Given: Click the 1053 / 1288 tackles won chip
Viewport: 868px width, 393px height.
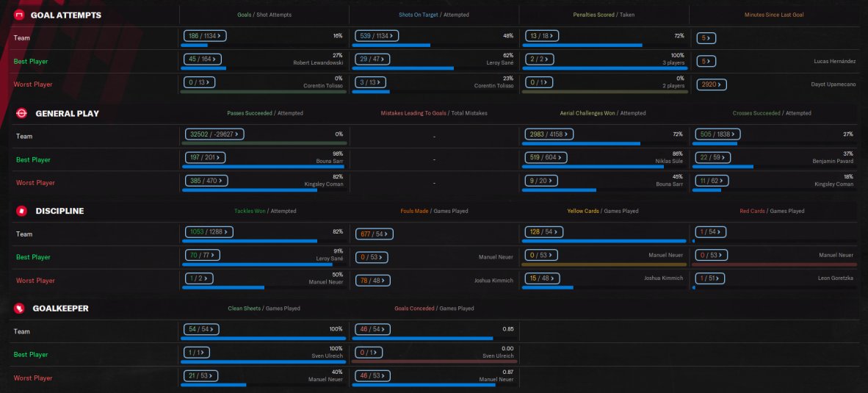Looking at the screenshot, I should point(209,232).
